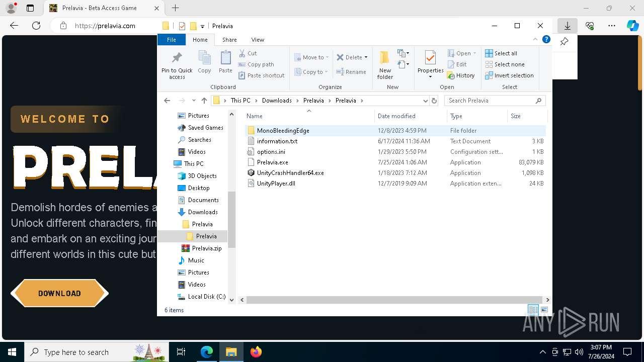Click Invert selection in ribbon

pyautogui.click(x=509, y=75)
